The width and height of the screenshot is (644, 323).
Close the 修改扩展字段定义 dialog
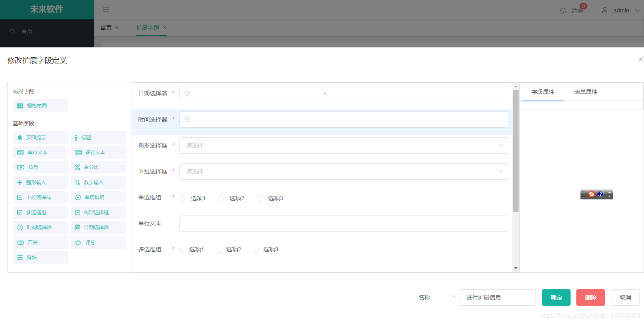[x=640, y=59]
